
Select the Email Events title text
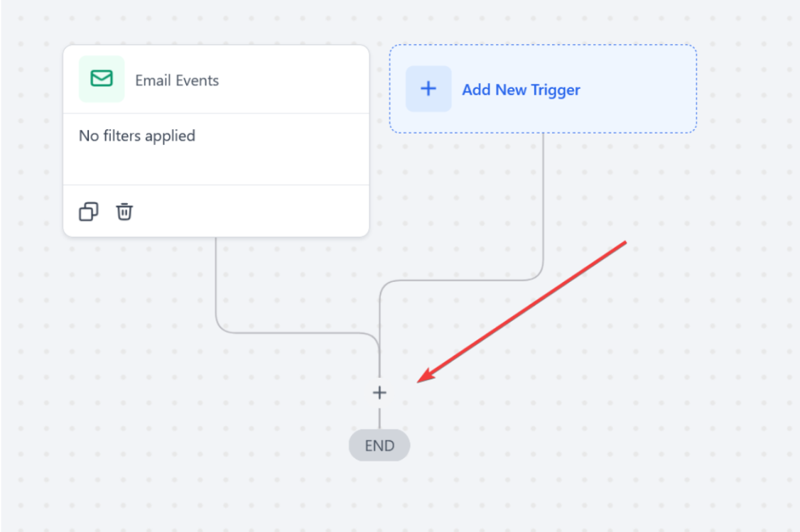pos(177,80)
